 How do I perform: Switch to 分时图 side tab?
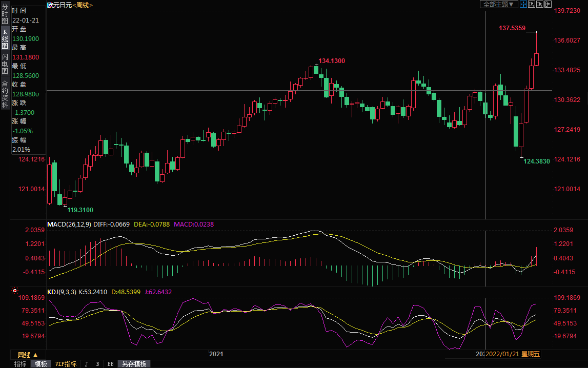click(x=5, y=14)
